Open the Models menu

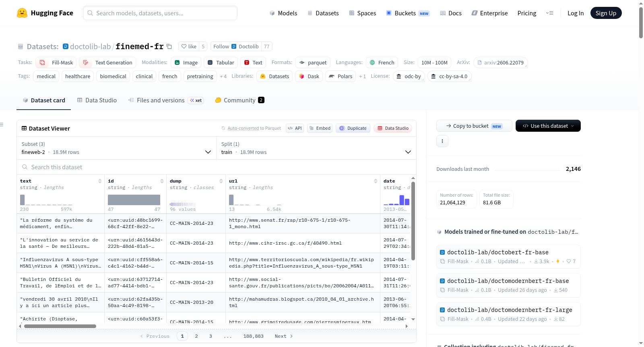click(283, 13)
